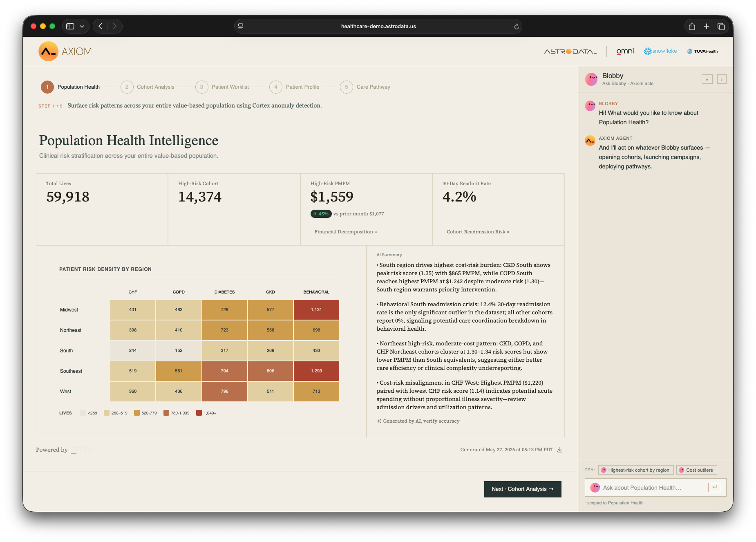Viewport: 756px width, 542px height.
Task: Click Midwest Behavioral cell 1,131
Action: pyautogui.click(x=316, y=310)
